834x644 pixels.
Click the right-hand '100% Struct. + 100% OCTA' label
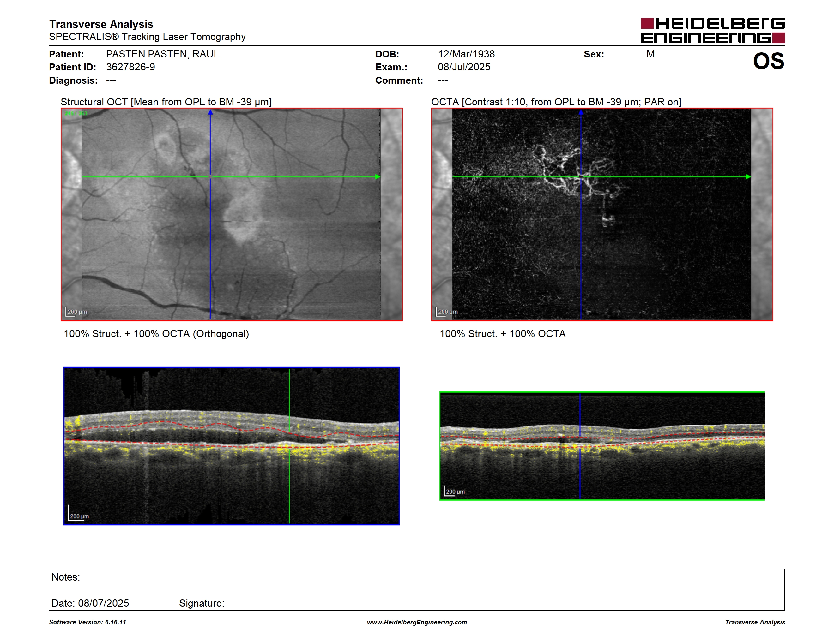pyautogui.click(x=503, y=334)
